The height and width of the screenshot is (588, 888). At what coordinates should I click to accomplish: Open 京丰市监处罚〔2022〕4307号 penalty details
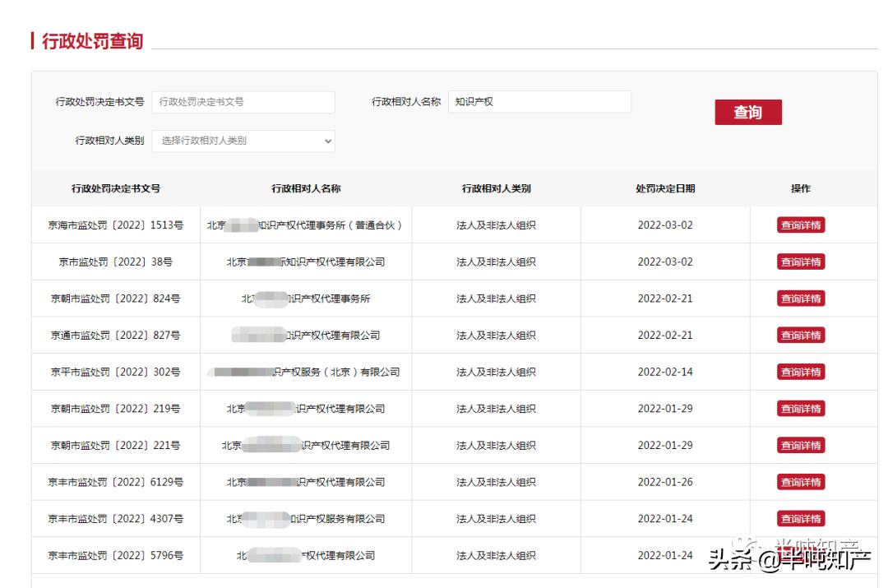pyautogui.click(x=800, y=518)
